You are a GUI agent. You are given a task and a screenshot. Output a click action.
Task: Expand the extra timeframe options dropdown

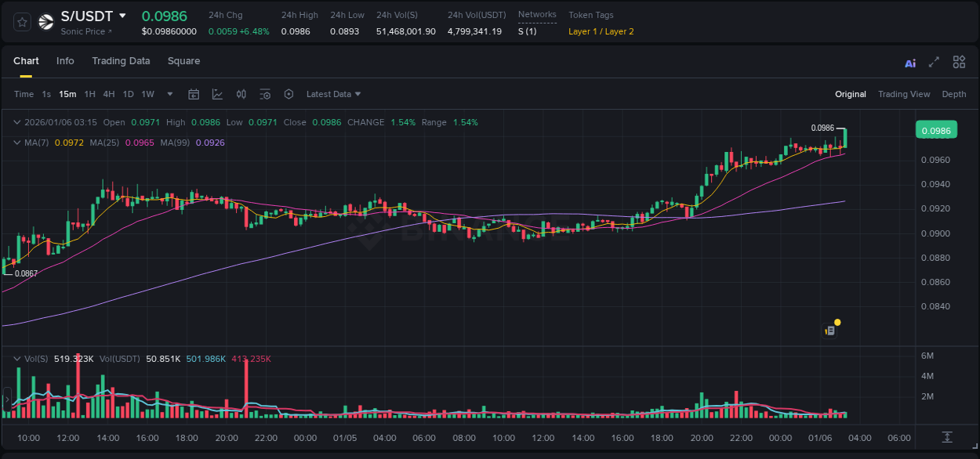(169, 94)
